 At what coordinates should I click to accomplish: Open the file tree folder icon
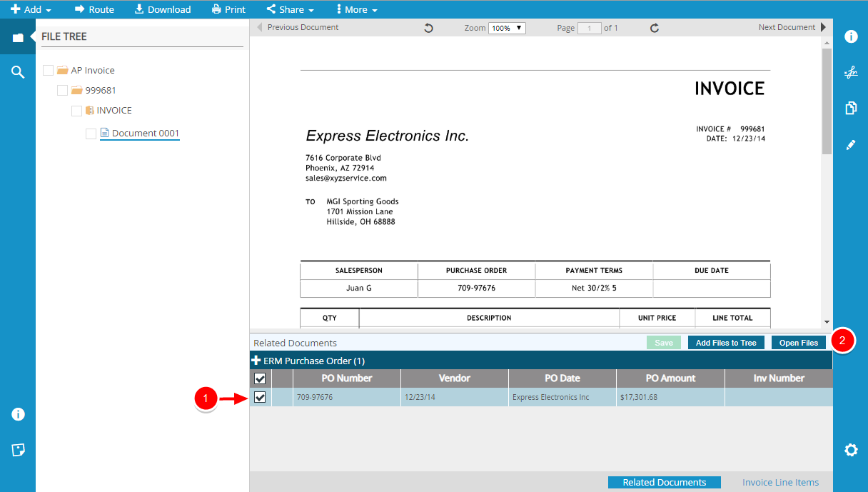(x=18, y=37)
